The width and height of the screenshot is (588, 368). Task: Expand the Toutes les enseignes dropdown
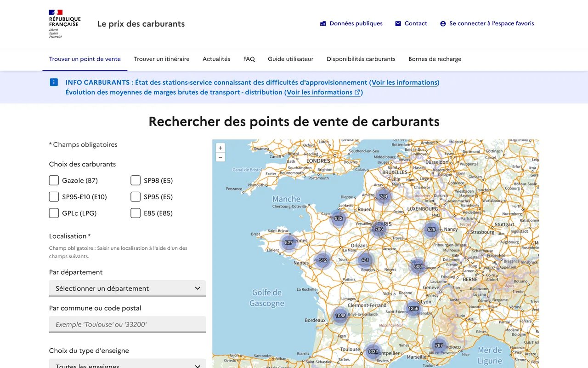pyautogui.click(x=127, y=363)
